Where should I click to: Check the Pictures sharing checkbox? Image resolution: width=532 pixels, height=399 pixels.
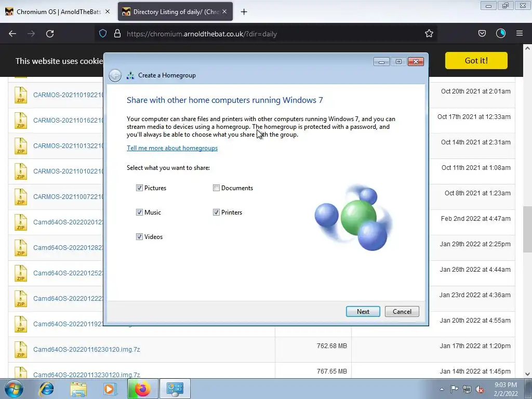pos(139,188)
